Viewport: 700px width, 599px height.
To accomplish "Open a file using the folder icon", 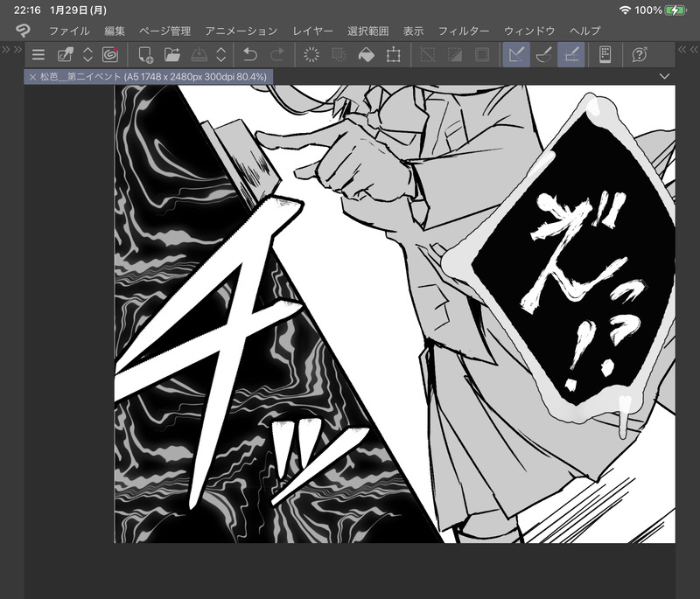I will point(172,55).
